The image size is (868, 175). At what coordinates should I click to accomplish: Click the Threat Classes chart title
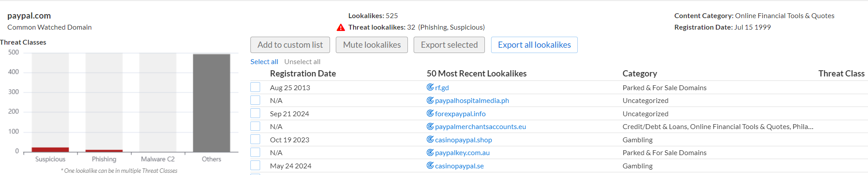pyautogui.click(x=23, y=42)
